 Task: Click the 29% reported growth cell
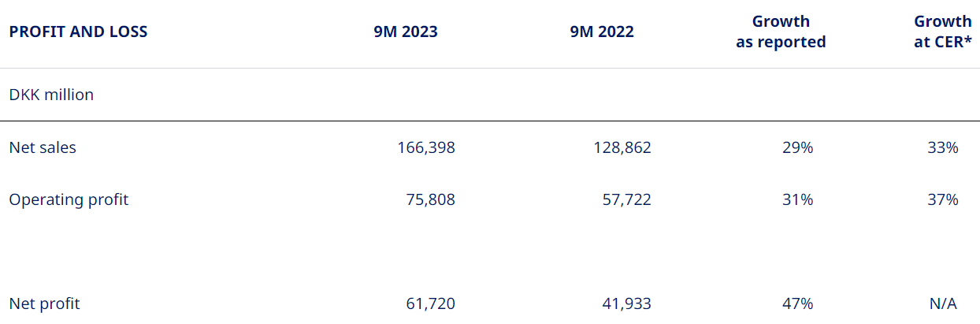tap(798, 147)
